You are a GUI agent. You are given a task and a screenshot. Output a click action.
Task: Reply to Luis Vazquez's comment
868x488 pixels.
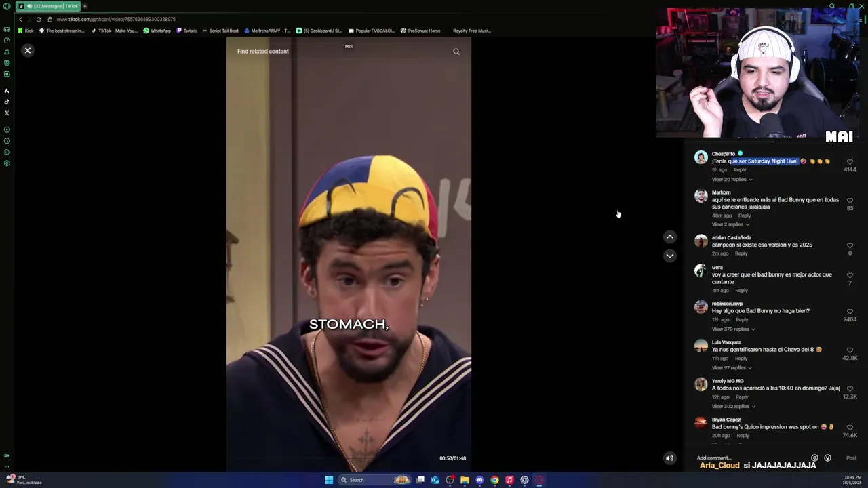[741, 359]
